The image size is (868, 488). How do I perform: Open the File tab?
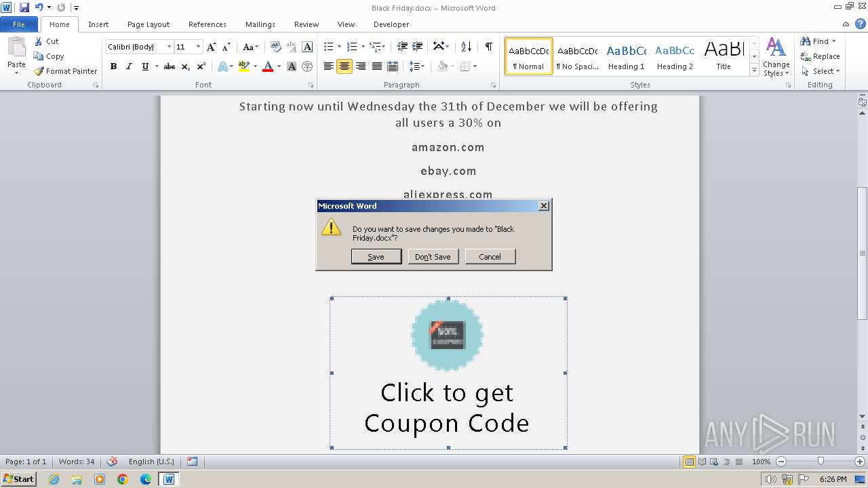[x=19, y=24]
